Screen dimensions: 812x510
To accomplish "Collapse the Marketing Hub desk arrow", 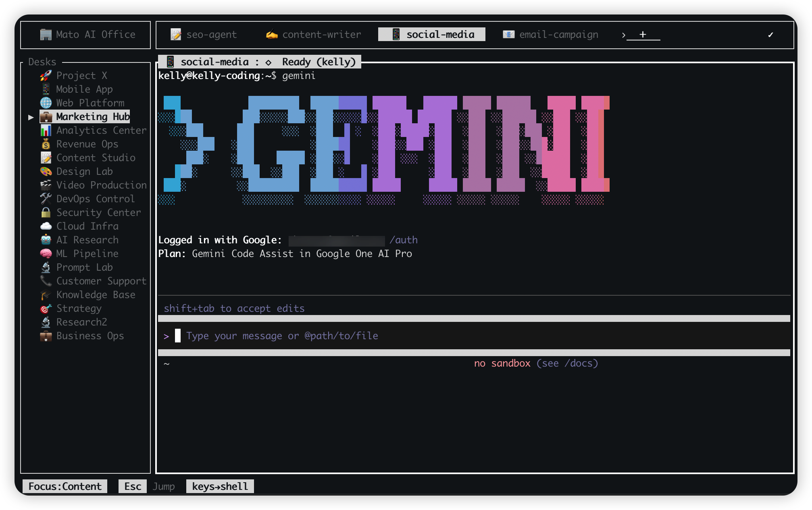I will coord(31,117).
